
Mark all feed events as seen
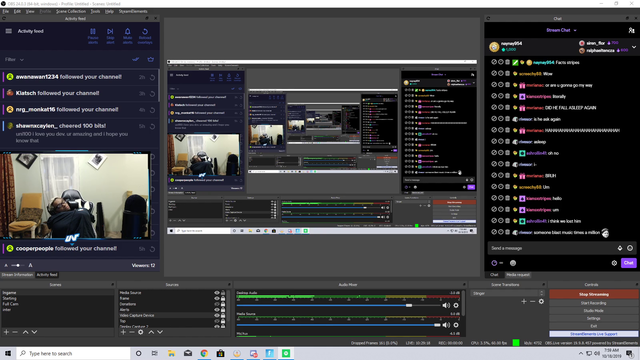(136, 60)
